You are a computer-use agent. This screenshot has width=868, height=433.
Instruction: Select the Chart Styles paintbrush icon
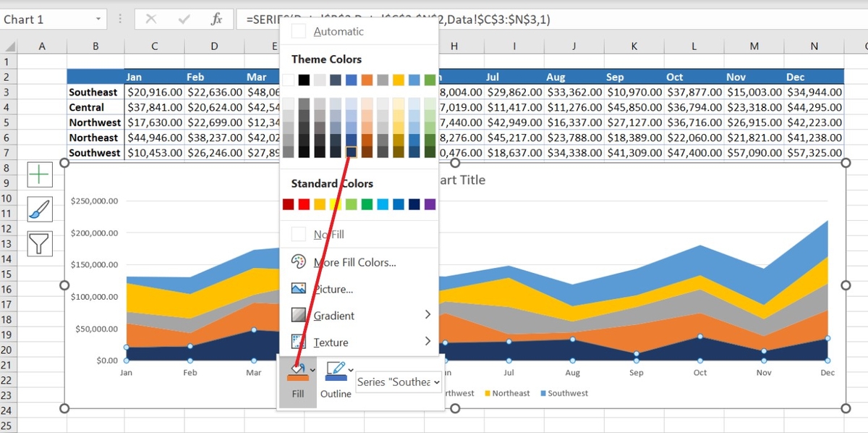[x=39, y=210]
